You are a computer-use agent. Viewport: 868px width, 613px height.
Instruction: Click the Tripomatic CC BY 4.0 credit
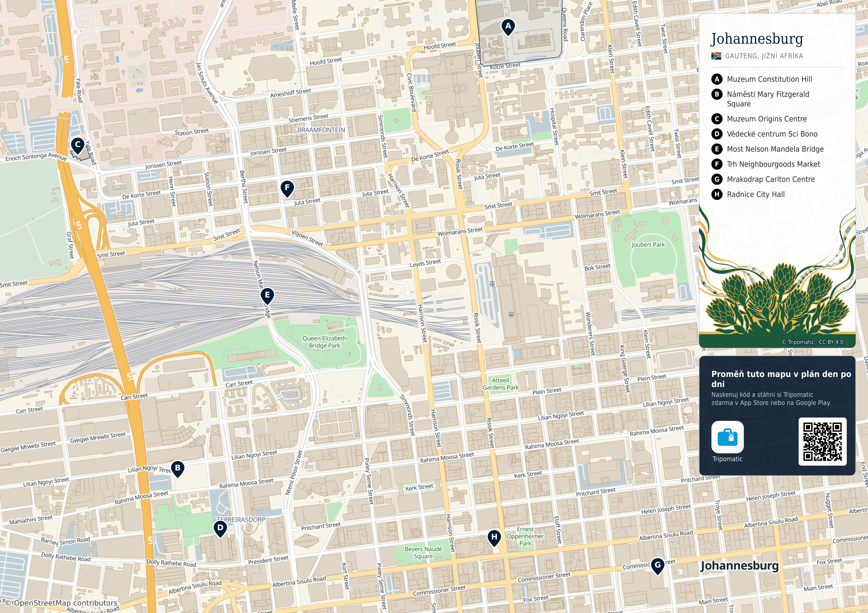tap(812, 342)
